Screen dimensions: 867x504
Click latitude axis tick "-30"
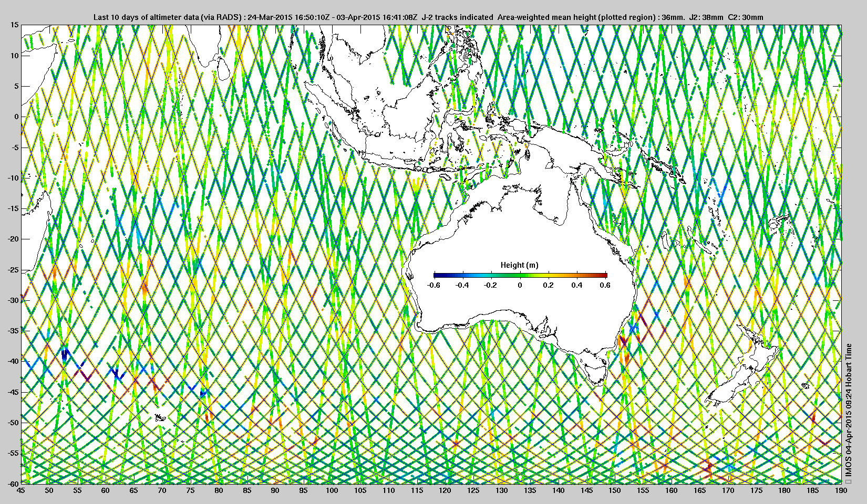pyautogui.click(x=14, y=300)
